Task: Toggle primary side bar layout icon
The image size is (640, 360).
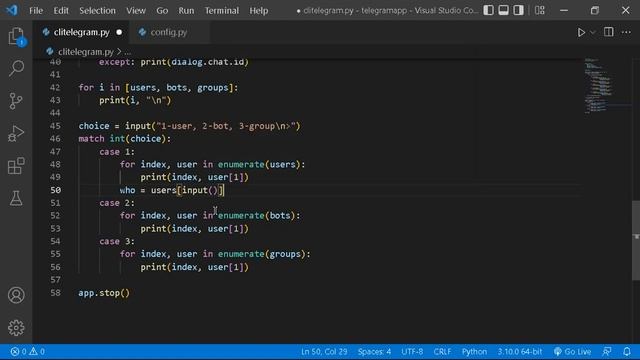Action: click(489, 10)
